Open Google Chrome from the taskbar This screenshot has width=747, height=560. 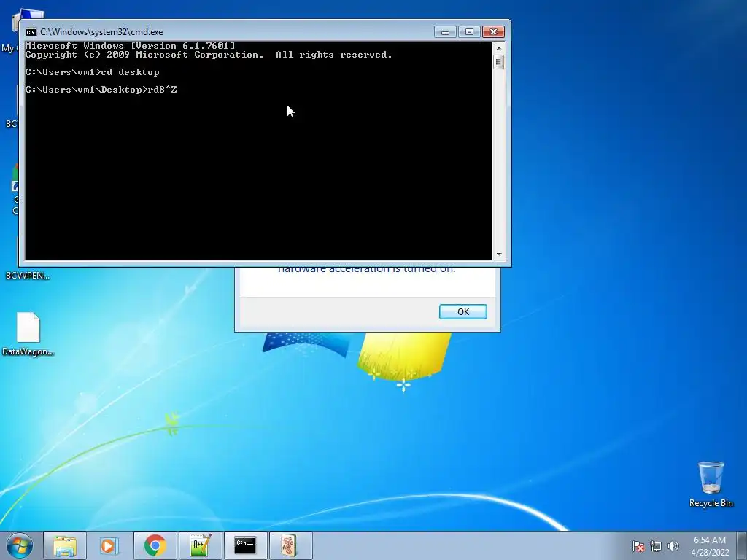click(155, 545)
